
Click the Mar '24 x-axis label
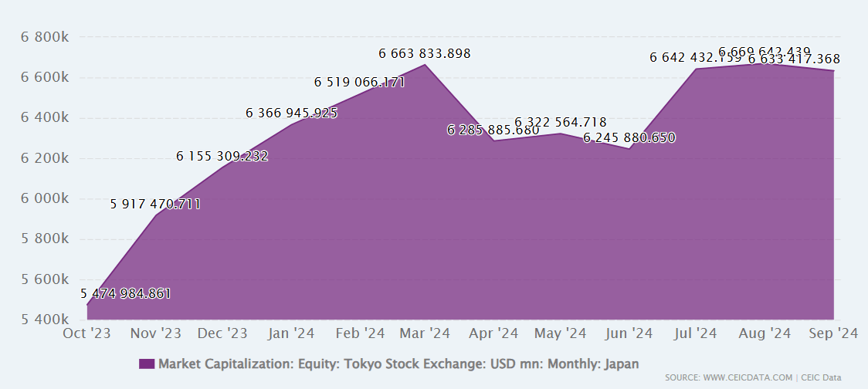point(425,333)
